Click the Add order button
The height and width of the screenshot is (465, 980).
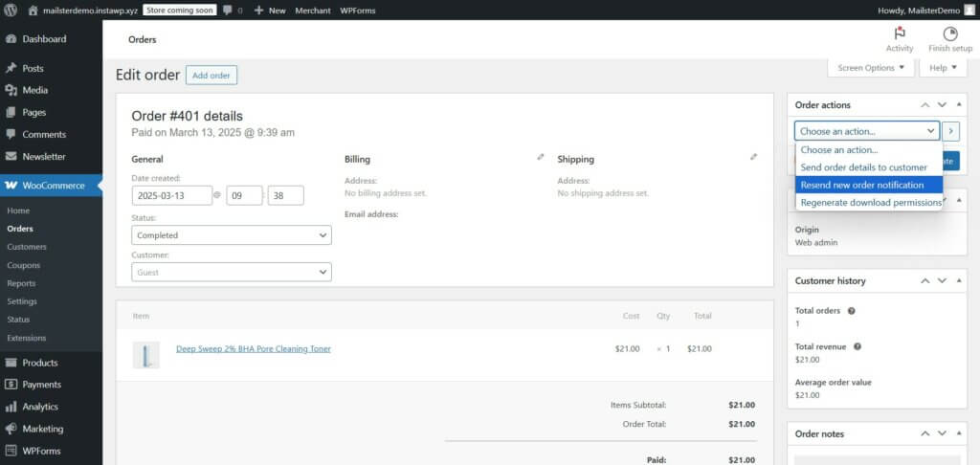(x=212, y=76)
